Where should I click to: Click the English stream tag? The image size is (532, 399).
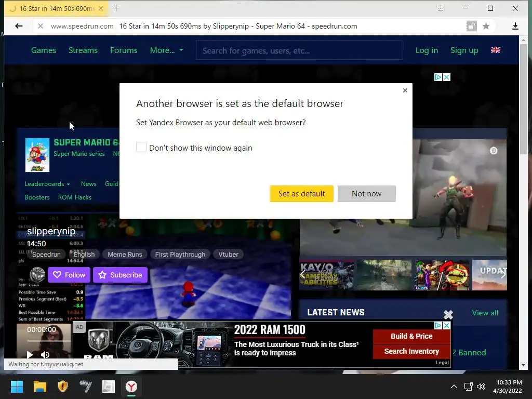click(x=84, y=255)
